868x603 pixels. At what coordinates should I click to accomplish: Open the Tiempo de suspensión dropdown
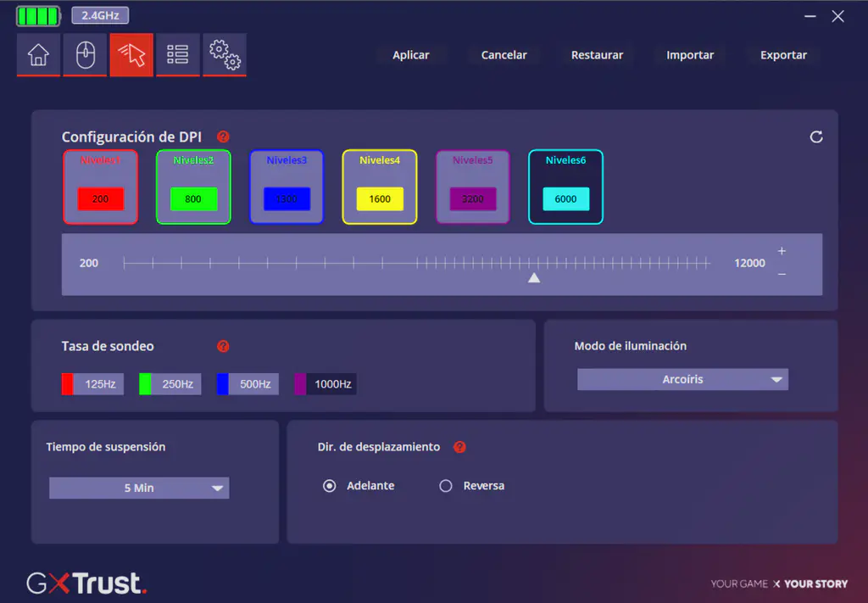tap(139, 489)
